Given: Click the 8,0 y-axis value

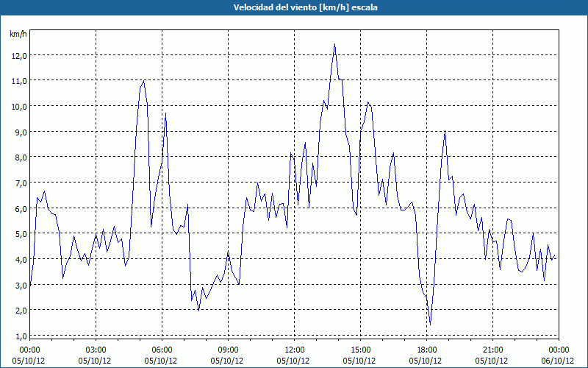Looking at the screenshot, I should coord(21,158).
